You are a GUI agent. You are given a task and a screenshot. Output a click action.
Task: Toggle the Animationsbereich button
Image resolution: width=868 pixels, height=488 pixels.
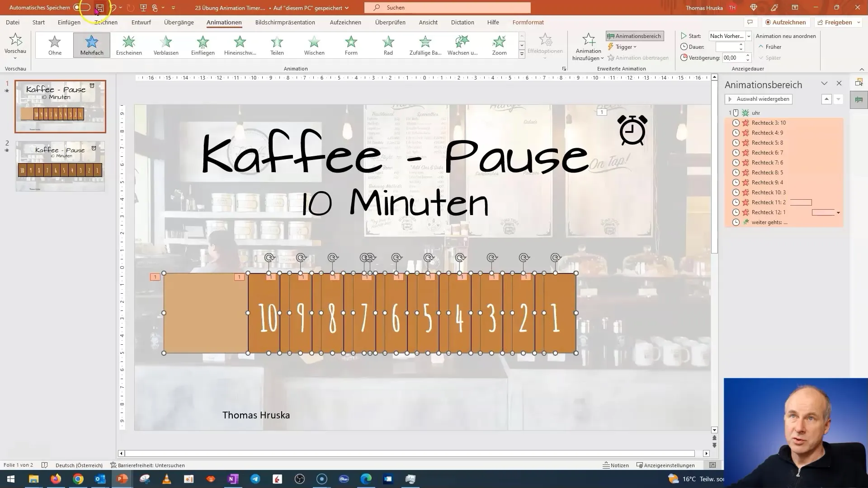[x=635, y=36]
